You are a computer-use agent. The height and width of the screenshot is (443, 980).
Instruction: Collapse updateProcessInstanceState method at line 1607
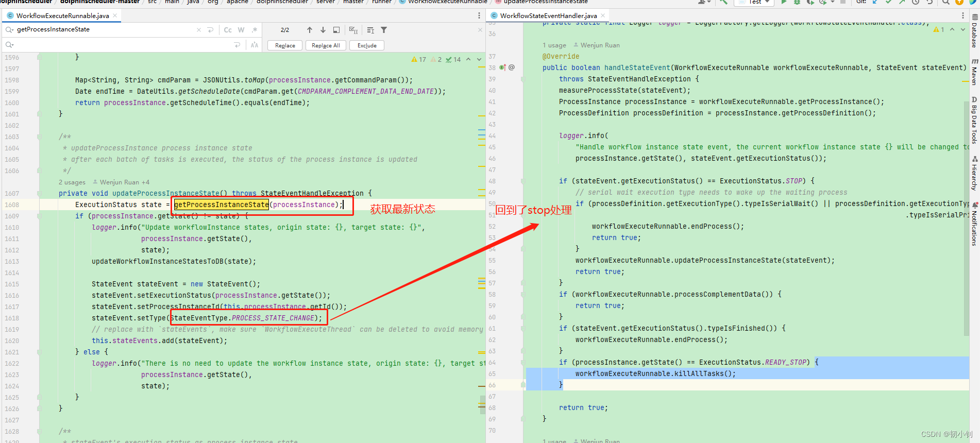click(39, 194)
